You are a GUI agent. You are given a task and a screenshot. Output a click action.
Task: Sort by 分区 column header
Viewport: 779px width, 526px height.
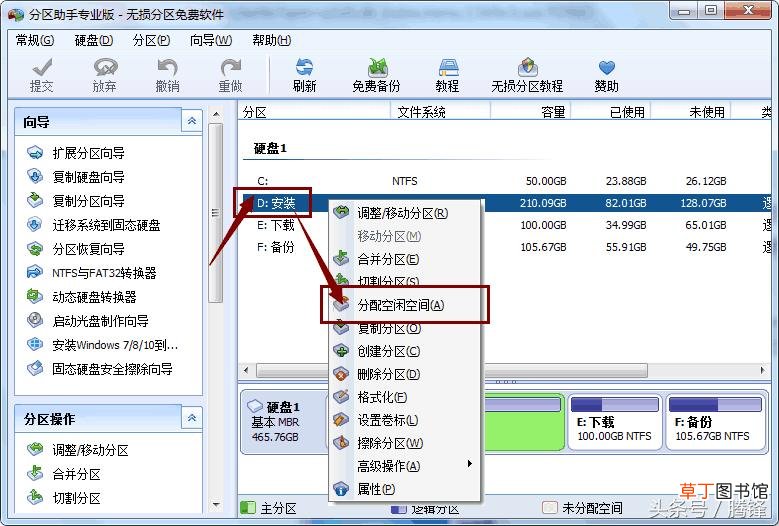coord(314,112)
